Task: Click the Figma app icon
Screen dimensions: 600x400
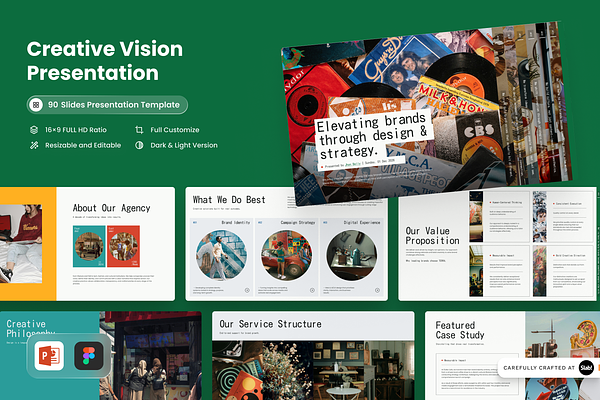Action: coord(89,356)
